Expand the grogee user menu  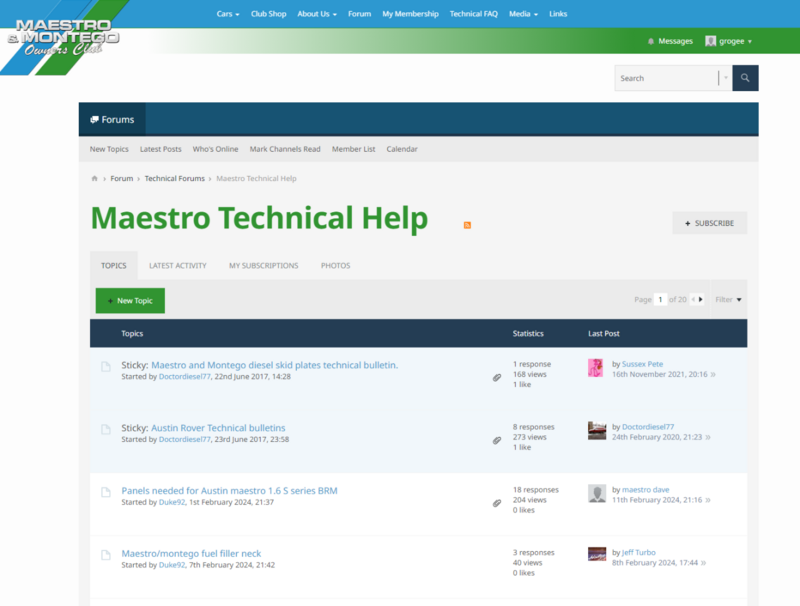tap(729, 41)
